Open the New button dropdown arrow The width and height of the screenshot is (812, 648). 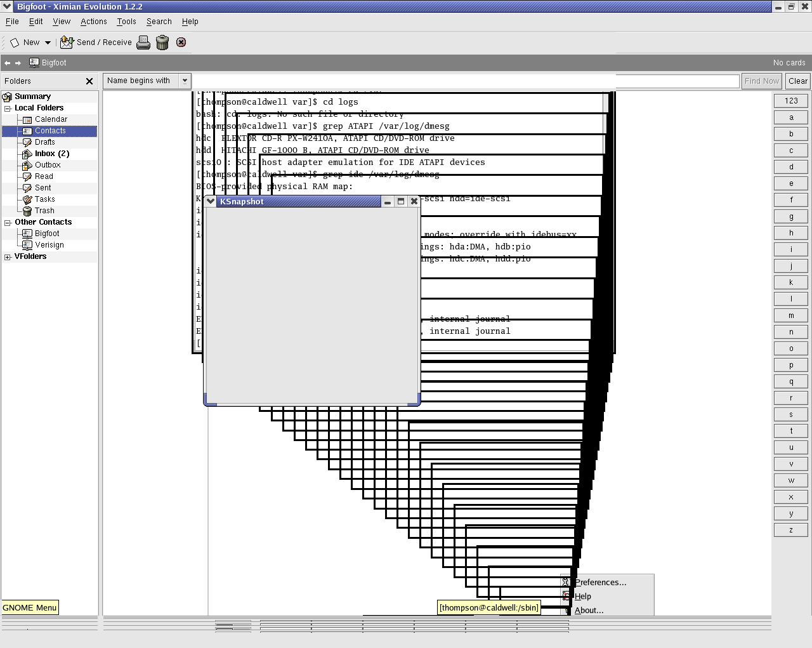[x=48, y=43]
